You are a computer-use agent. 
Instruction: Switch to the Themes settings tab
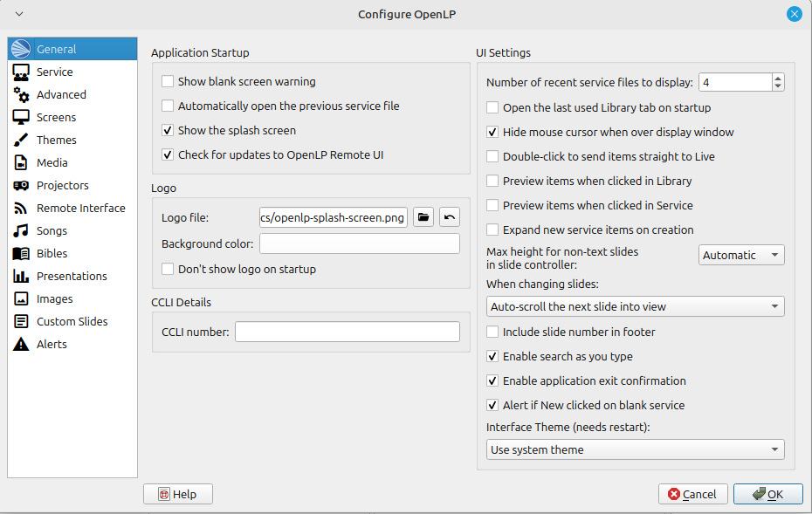tap(56, 140)
